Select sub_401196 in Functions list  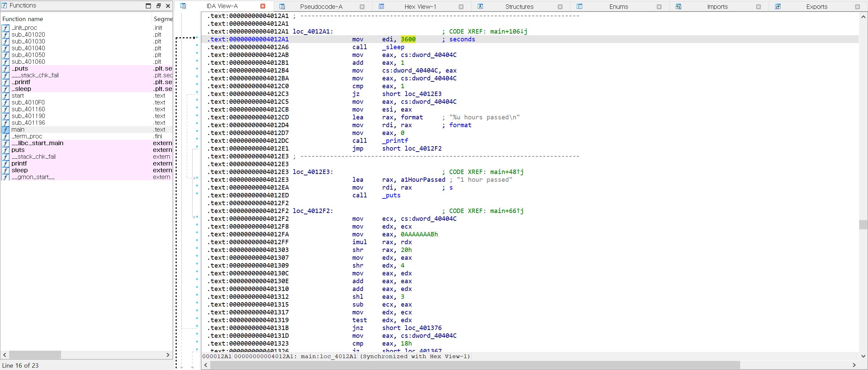(28, 123)
